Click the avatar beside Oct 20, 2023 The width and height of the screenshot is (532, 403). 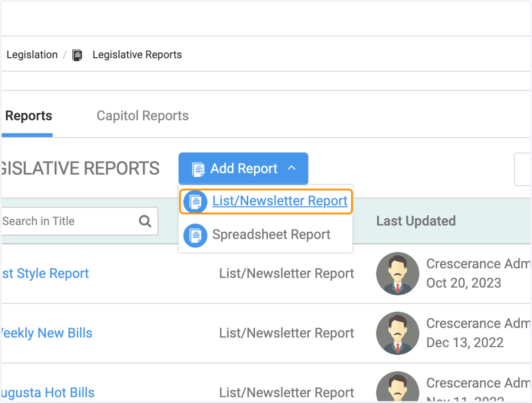[398, 274]
